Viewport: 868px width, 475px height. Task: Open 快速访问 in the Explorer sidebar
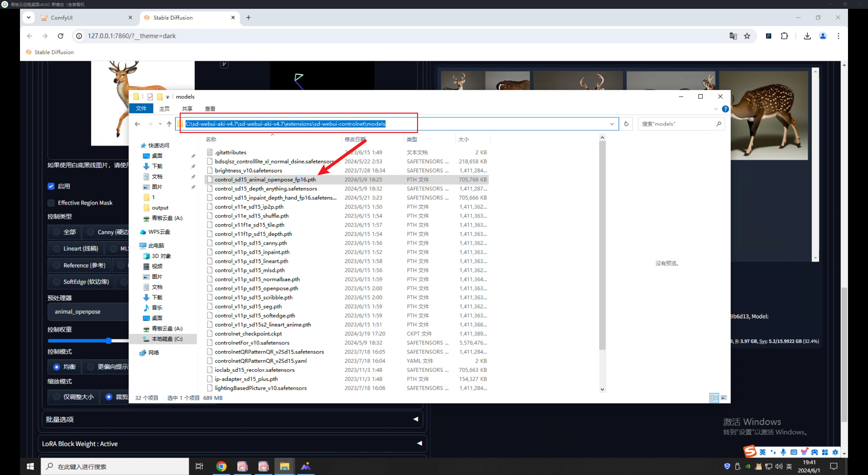(159, 146)
